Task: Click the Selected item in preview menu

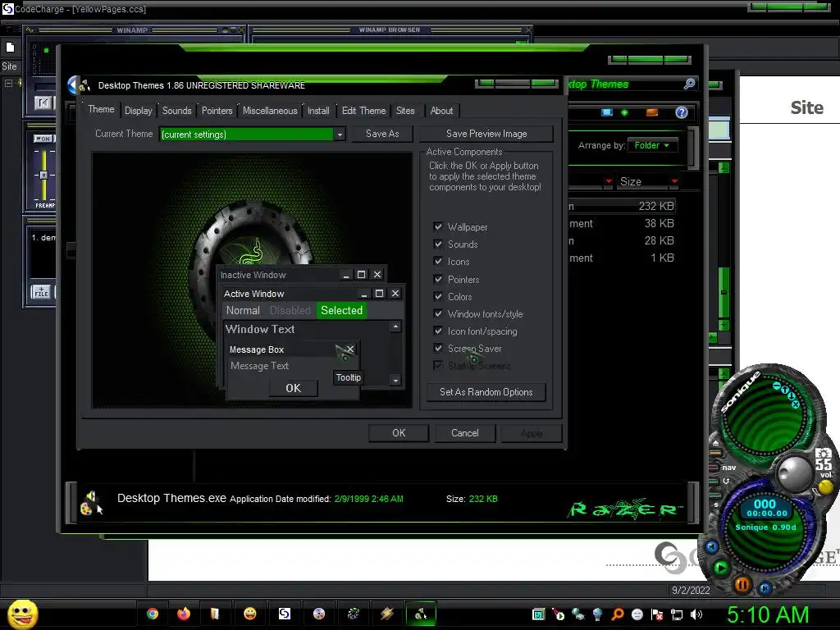Action: pos(342,311)
